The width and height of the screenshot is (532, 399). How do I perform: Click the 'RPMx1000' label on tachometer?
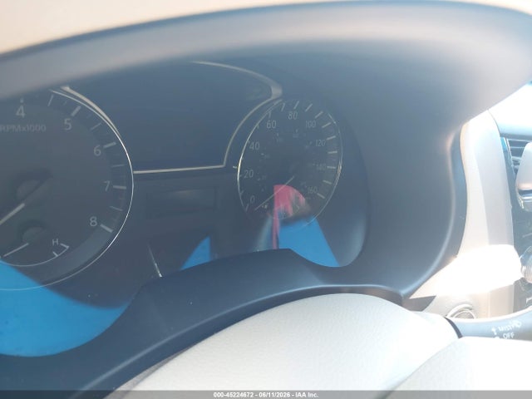(x=23, y=129)
